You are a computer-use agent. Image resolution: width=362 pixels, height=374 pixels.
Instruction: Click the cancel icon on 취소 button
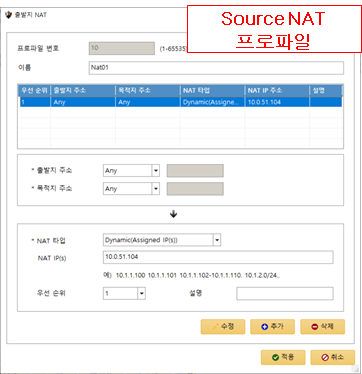click(x=325, y=357)
